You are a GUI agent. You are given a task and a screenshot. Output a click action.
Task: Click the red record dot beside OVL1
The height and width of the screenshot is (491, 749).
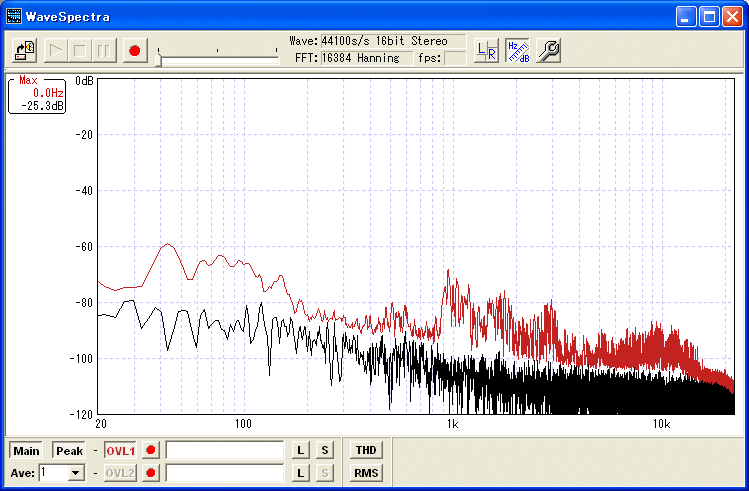pyautogui.click(x=151, y=451)
